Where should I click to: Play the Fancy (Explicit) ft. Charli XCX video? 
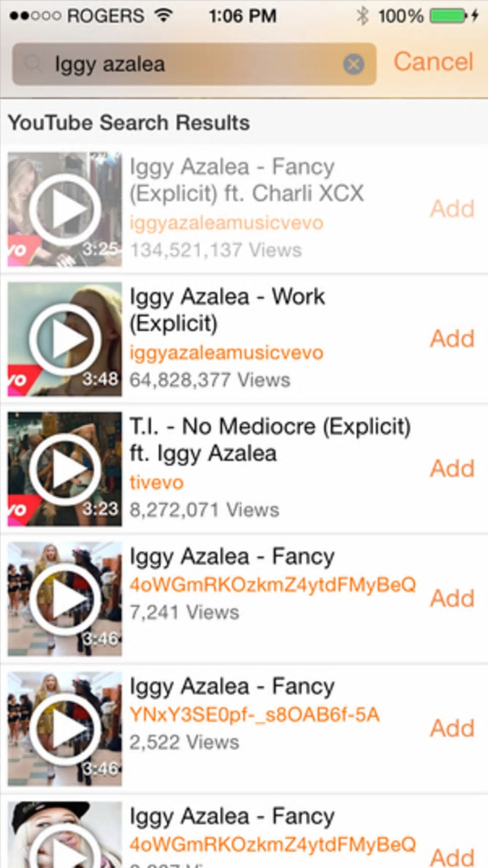tap(65, 209)
